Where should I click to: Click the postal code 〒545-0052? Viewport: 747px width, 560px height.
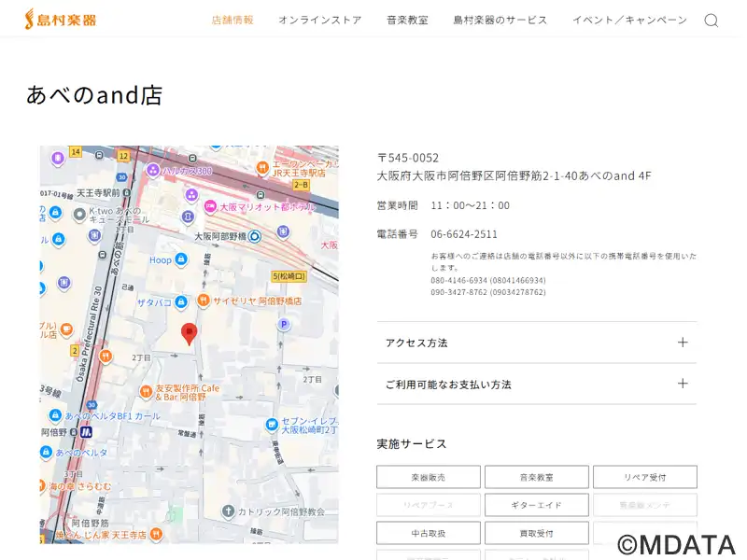tap(408, 158)
